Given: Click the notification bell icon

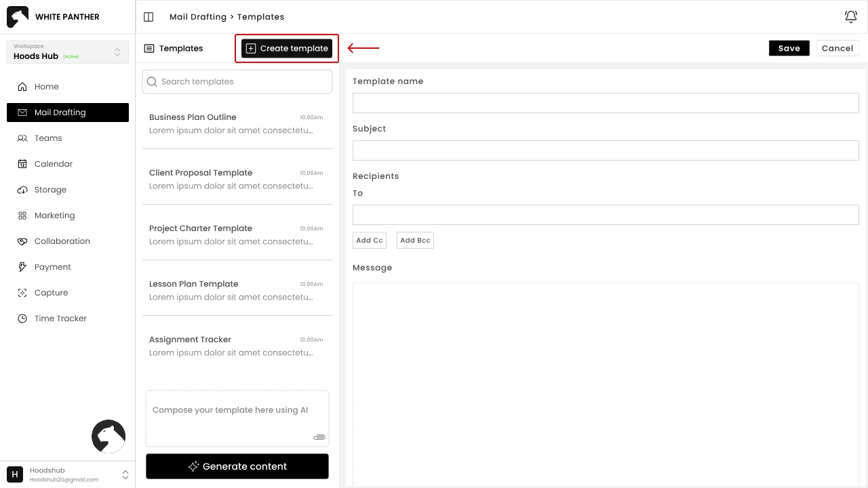Looking at the screenshot, I should (850, 17).
